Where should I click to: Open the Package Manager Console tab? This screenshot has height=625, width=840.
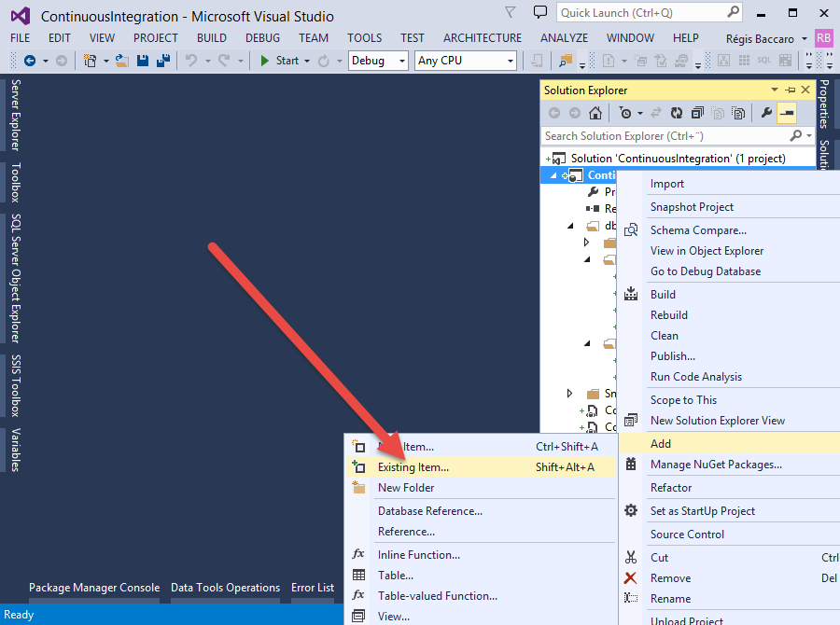[94, 588]
